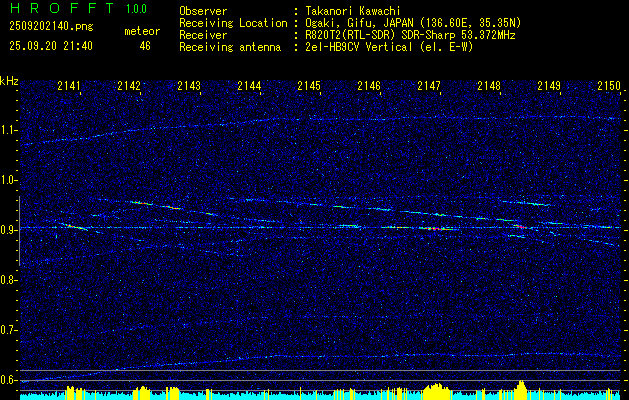Click the 25.09.20 21:40 timestamp
Image resolution: width=629 pixels, height=400 pixels.
pos(50,46)
